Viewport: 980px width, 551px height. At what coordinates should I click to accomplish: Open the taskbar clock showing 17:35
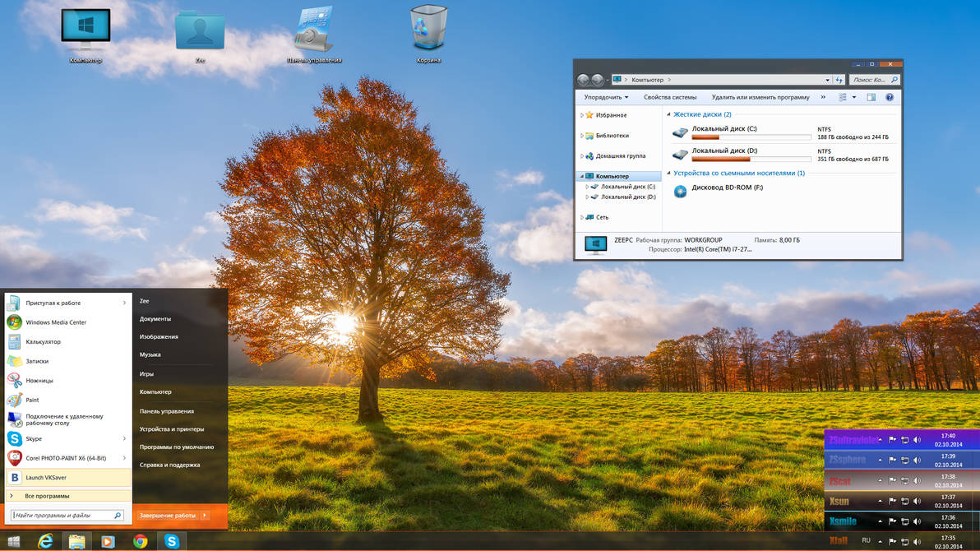[x=948, y=542]
